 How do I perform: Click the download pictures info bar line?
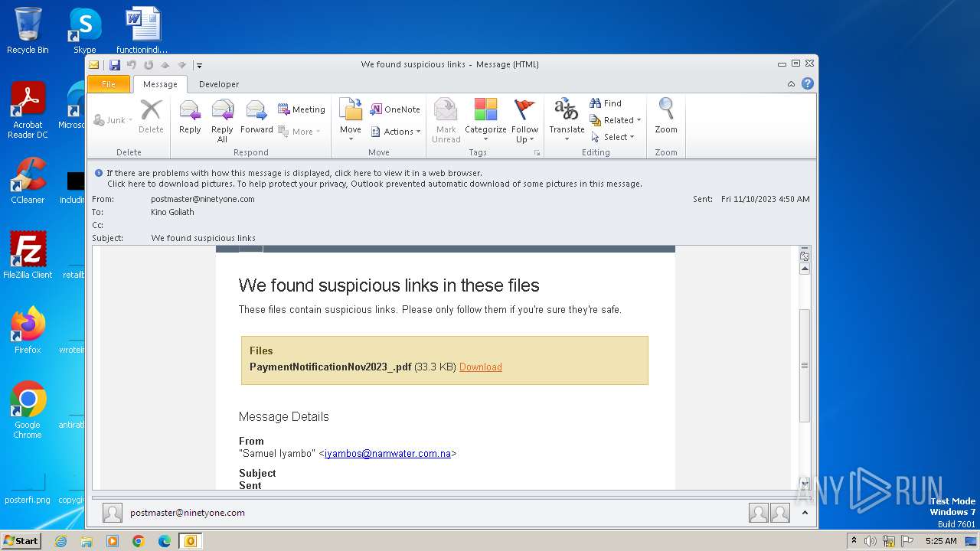point(374,184)
